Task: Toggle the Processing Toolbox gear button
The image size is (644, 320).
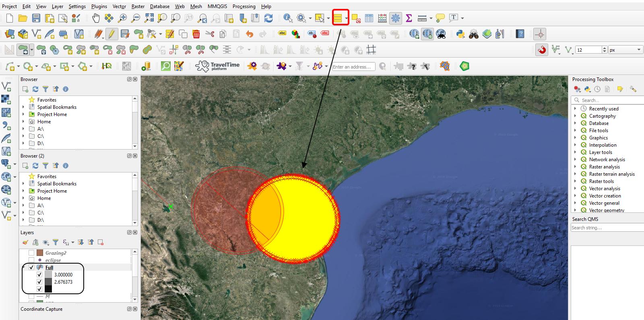Action: click(x=396, y=18)
